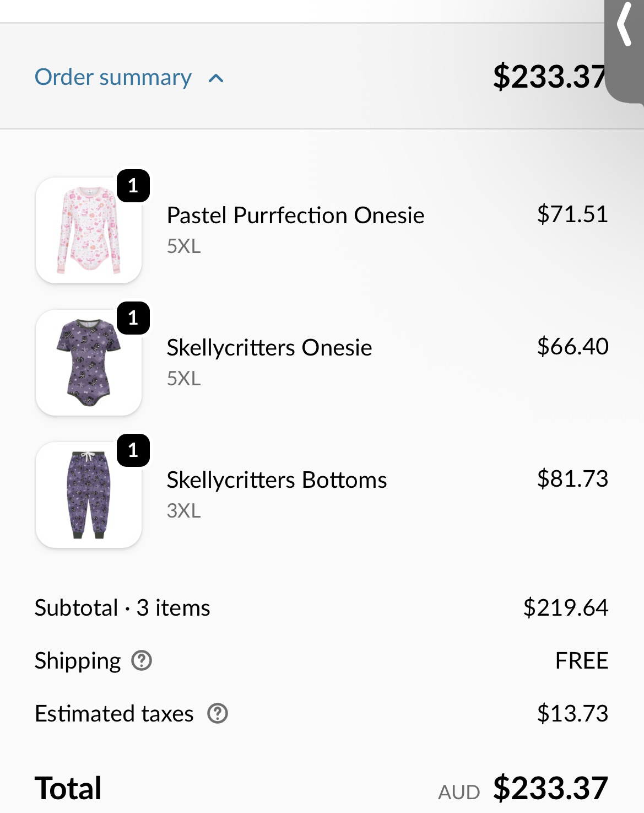Select the Skellycritters Onesie title
644x813 pixels.
click(269, 347)
